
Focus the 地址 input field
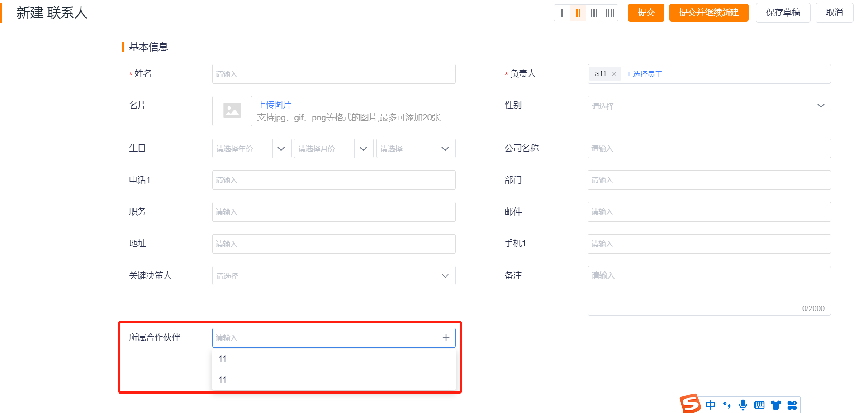coord(334,244)
